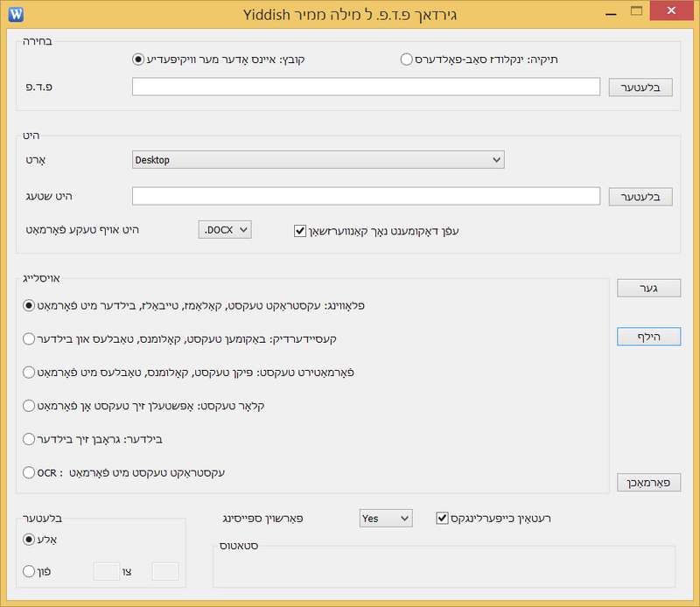The image size is (700, 607).
Task: Click the highlighted Help button on the right
Action: [648, 337]
